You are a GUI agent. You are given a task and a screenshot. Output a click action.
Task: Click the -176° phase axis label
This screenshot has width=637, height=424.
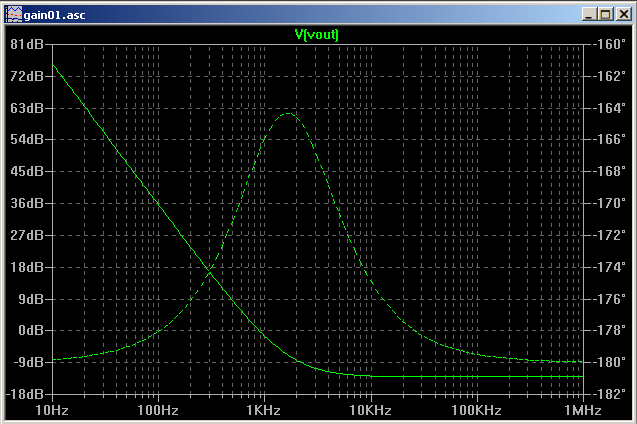[x=609, y=299]
